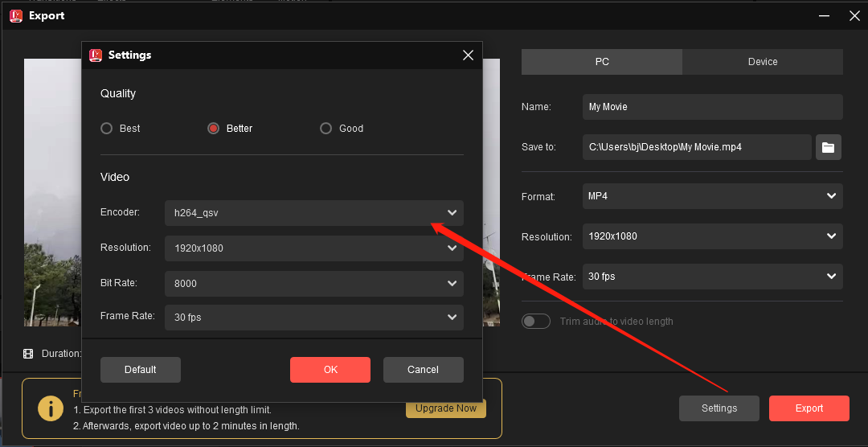
Task: Click the Video section heading
Action: point(115,177)
